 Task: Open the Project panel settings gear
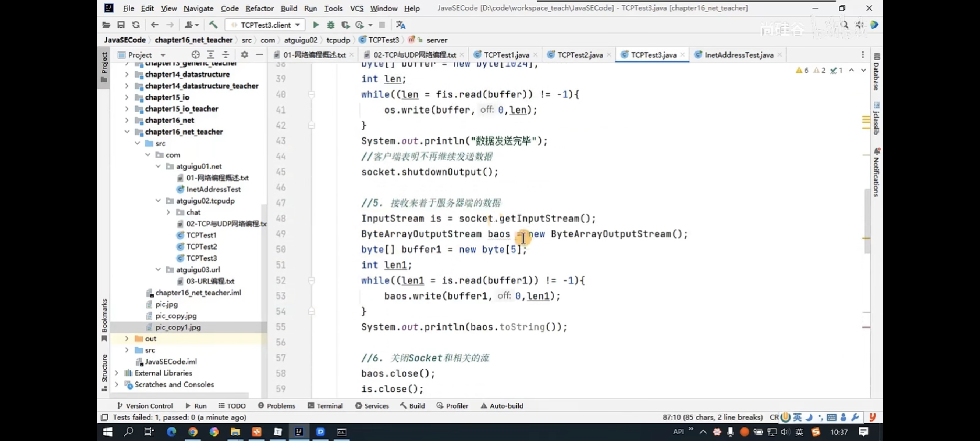pyautogui.click(x=244, y=55)
